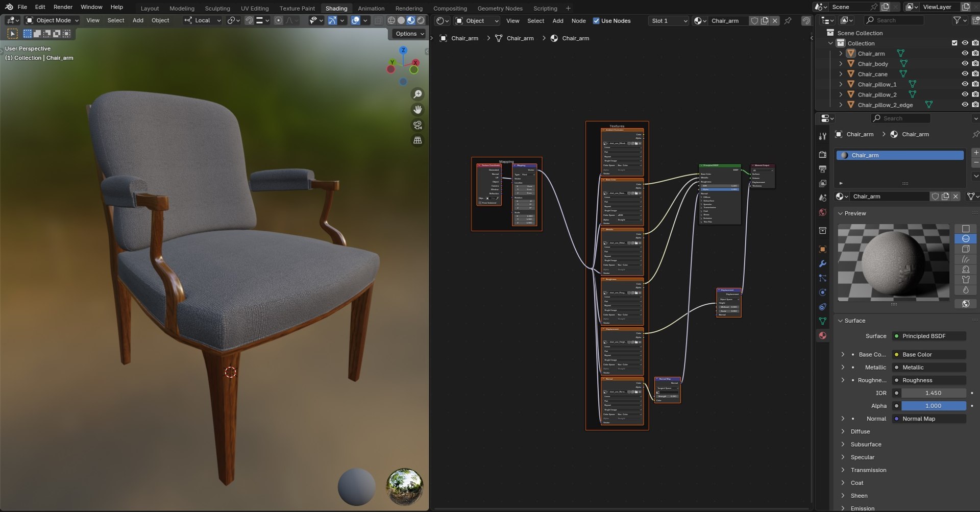Pin the node editor material

pos(788,21)
